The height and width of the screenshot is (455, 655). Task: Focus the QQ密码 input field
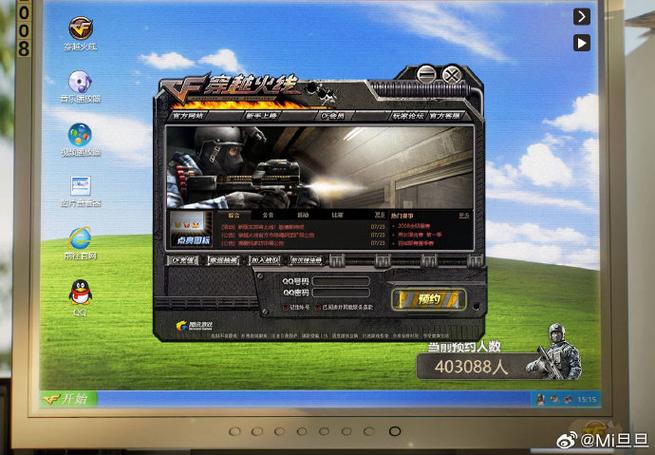point(341,292)
